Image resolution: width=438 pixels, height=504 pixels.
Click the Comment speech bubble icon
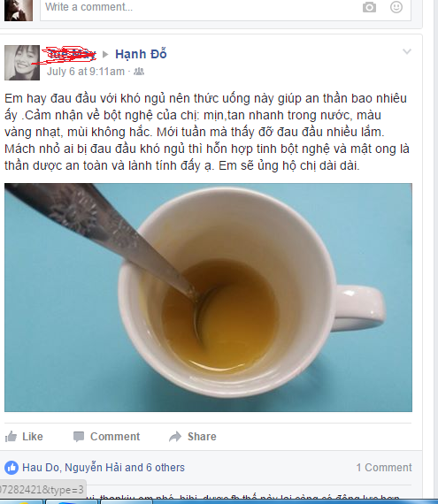(79, 437)
